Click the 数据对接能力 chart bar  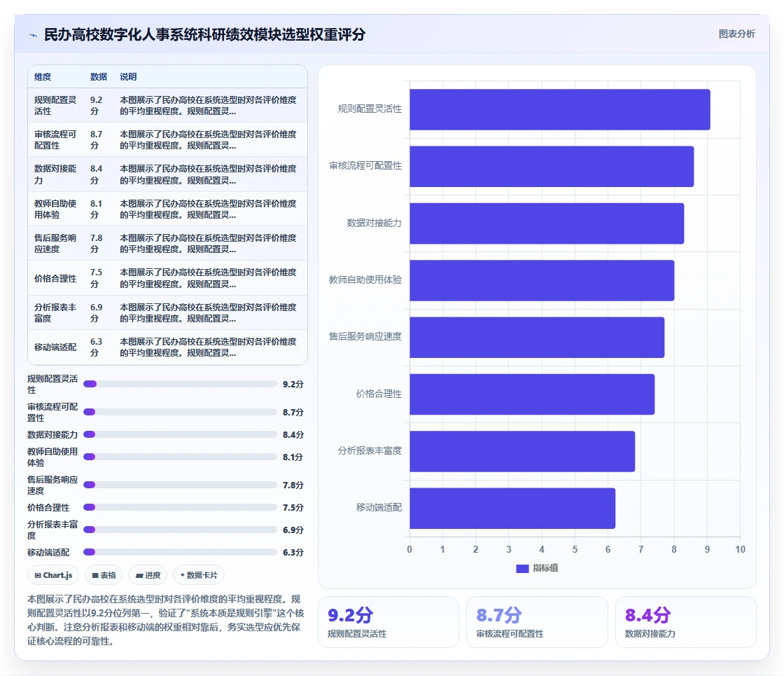[547, 223]
